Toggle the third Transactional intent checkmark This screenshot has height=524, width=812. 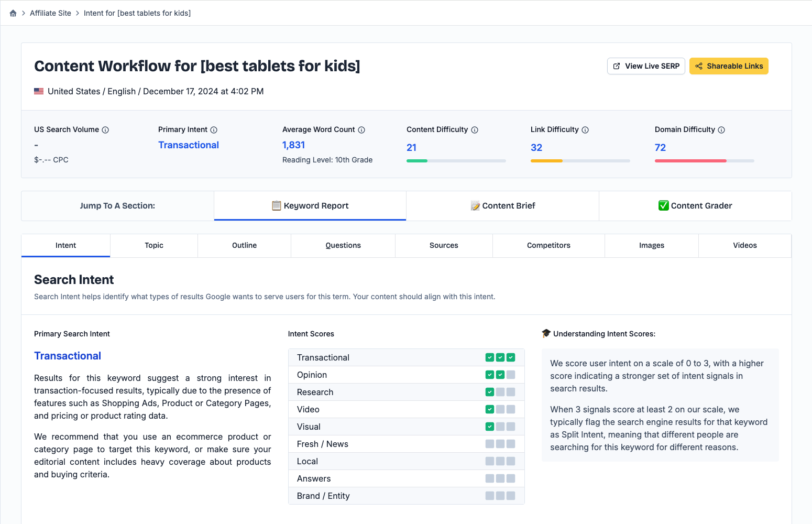(x=511, y=357)
